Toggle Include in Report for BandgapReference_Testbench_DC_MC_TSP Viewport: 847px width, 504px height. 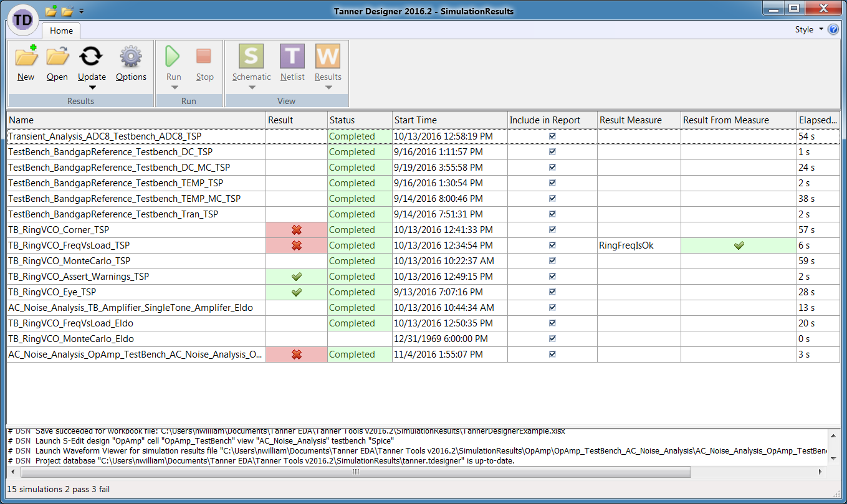552,168
